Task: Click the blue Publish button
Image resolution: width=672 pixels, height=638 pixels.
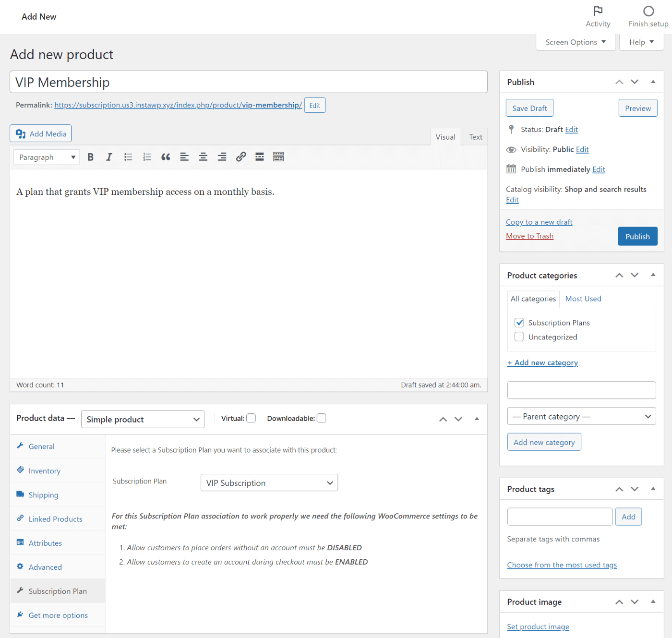Action: pyautogui.click(x=637, y=236)
